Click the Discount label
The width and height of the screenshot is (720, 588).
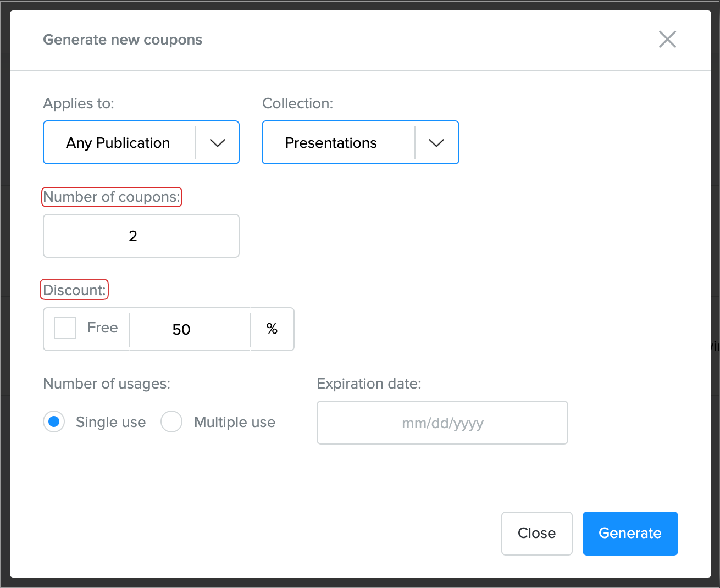[x=74, y=290]
